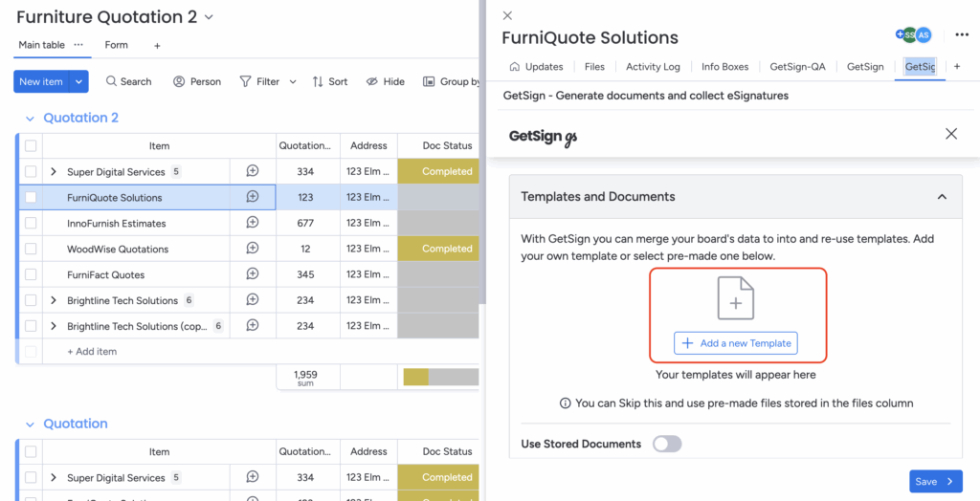Add a new board view

coord(157,46)
